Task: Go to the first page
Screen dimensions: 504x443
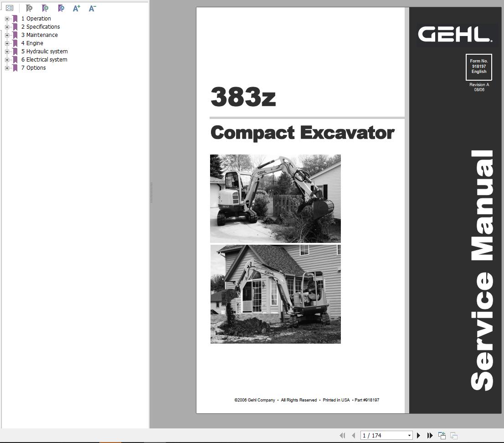Action: coord(342,436)
